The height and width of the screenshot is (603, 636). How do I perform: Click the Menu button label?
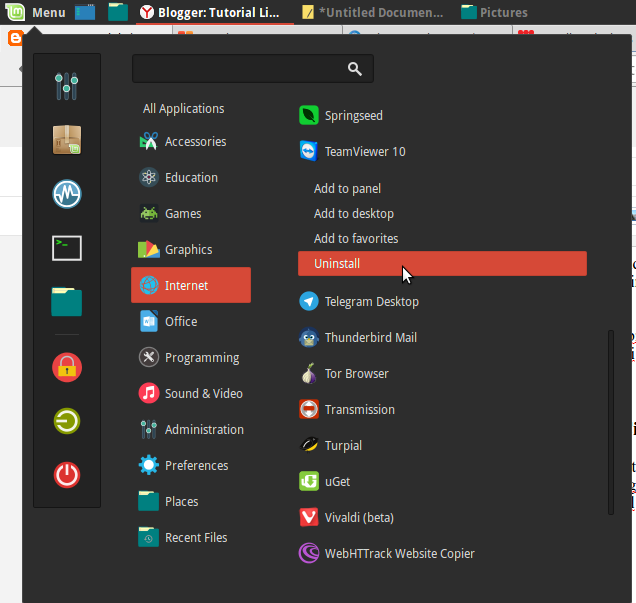[x=49, y=13]
